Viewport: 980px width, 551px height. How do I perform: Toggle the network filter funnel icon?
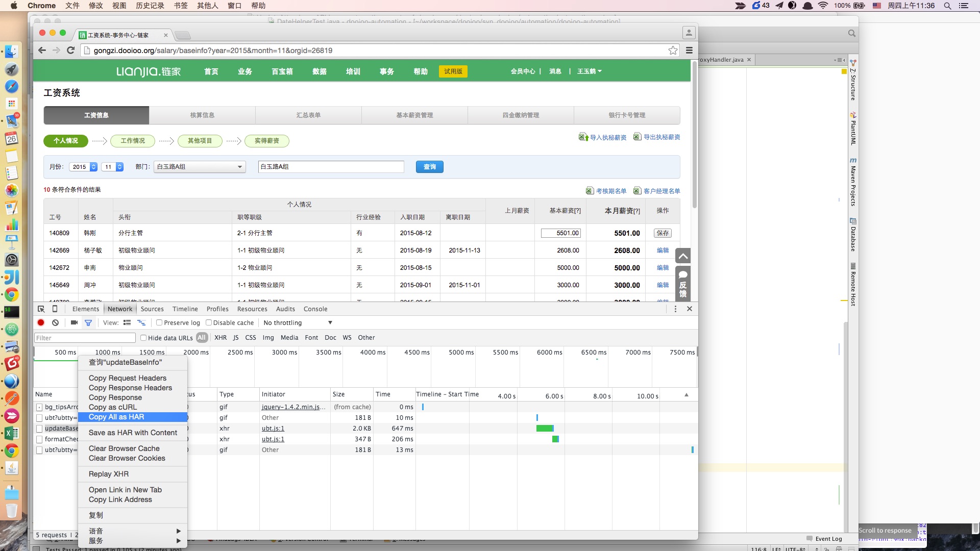pyautogui.click(x=88, y=322)
